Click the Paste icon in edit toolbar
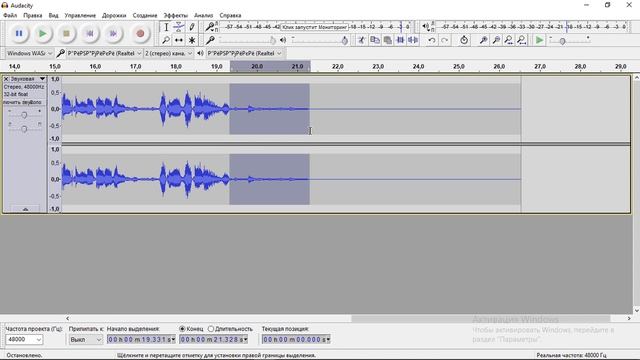Viewport: 640px width, 360px height. click(387, 40)
